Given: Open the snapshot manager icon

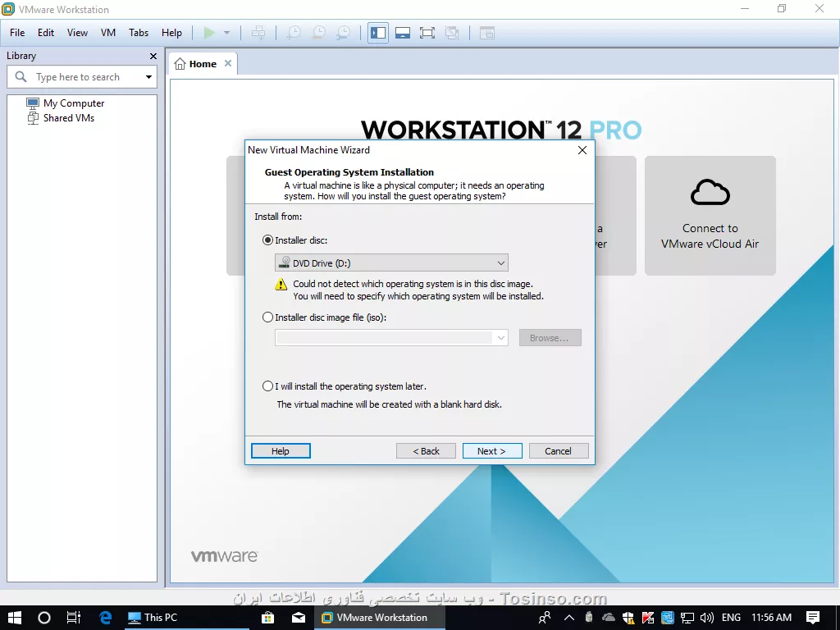Looking at the screenshot, I should coord(344,33).
